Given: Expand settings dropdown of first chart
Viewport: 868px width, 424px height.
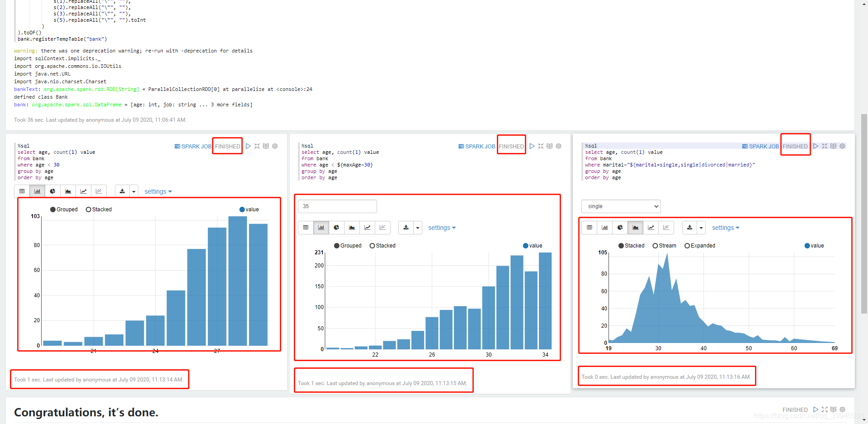Looking at the screenshot, I should [x=158, y=191].
